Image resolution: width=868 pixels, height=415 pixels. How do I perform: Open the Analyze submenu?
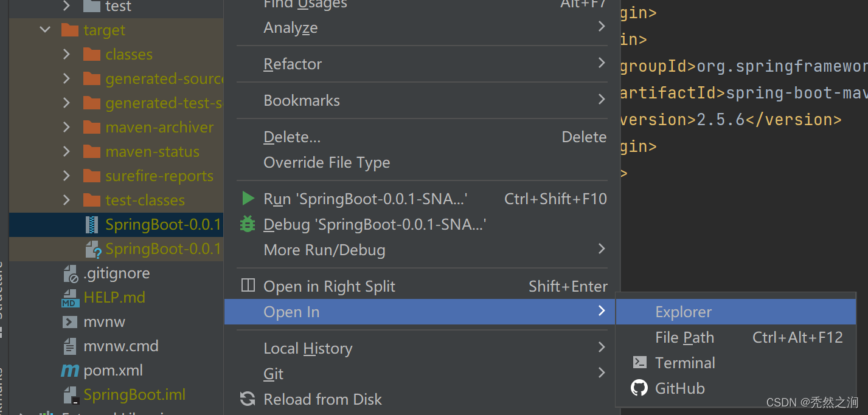422,27
